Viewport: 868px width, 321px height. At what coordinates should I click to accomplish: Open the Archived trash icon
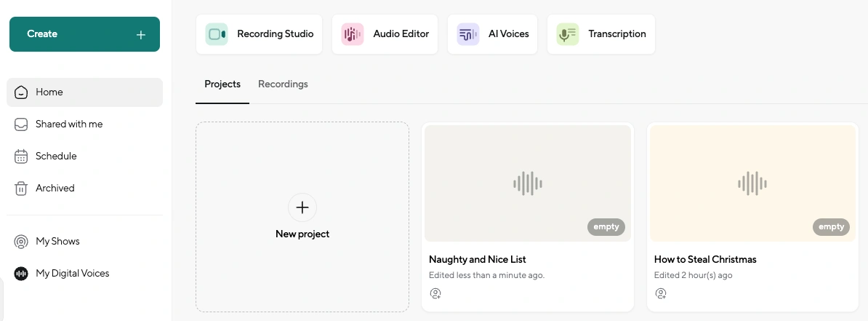[x=21, y=189]
